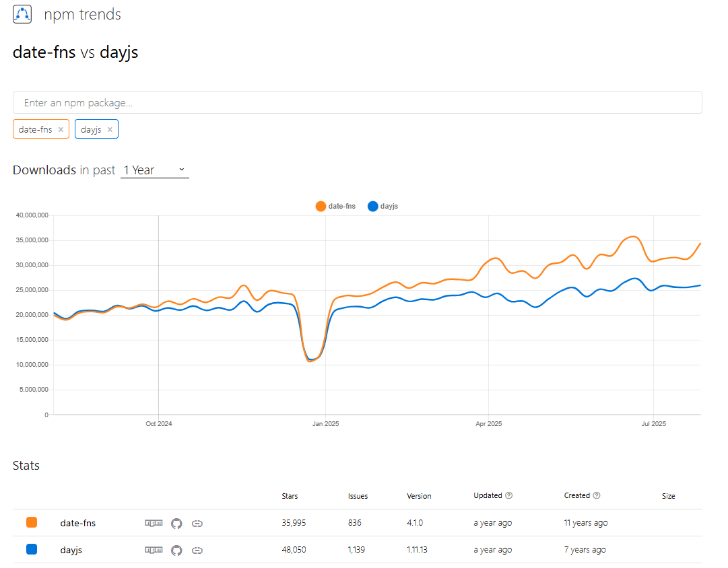The image size is (728, 568).
Task: Click the help icon next to Created
Action: click(x=597, y=495)
